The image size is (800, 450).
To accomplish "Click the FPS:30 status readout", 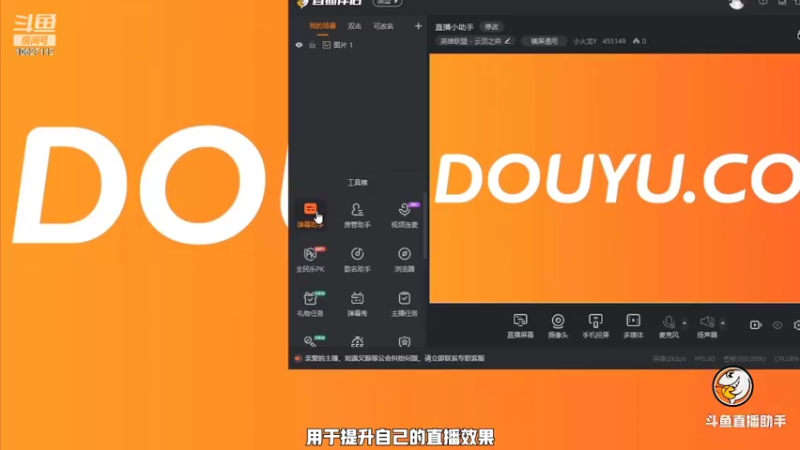I will coord(704,359).
